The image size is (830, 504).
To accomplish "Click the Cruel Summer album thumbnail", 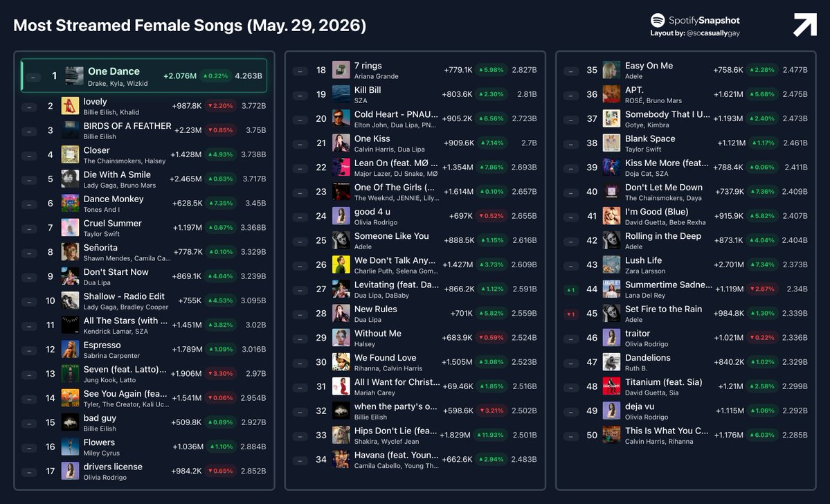I will click(x=70, y=228).
